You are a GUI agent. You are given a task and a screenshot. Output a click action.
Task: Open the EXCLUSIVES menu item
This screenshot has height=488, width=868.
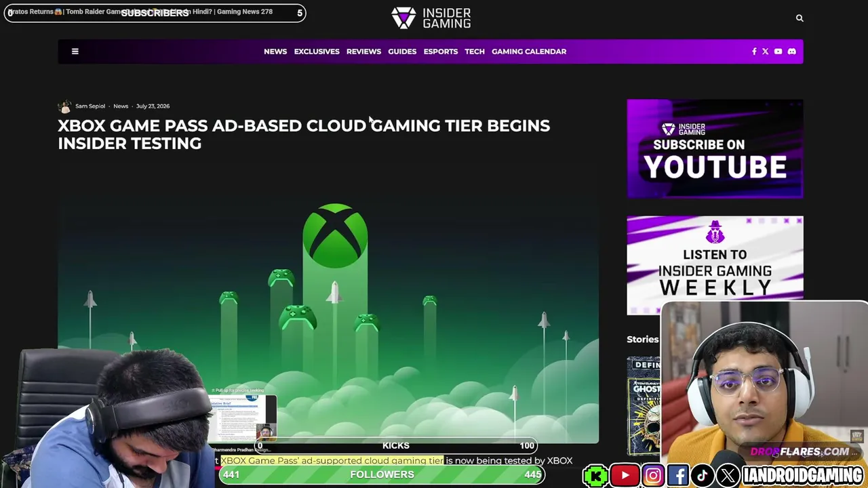tap(317, 52)
